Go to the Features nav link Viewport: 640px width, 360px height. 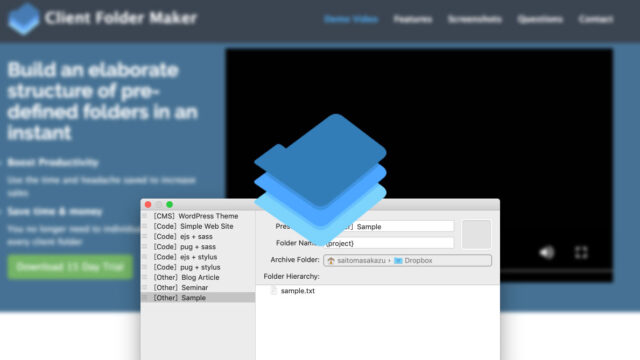coord(413,19)
